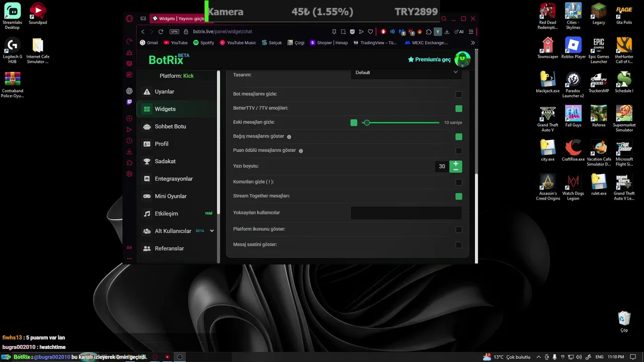This screenshot has width=644, height=362.
Task: Open the Spotify bookmark
Action: (x=204, y=43)
